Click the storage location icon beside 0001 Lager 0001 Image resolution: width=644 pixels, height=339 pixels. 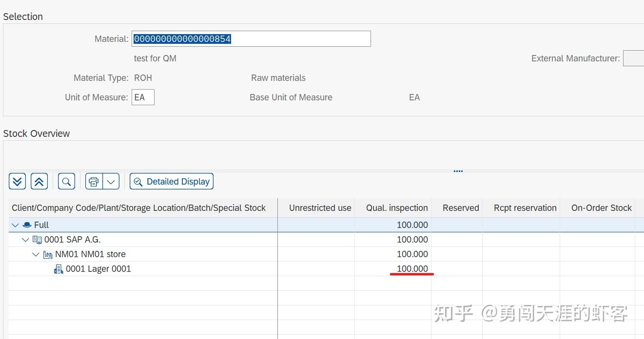pyautogui.click(x=59, y=268)
